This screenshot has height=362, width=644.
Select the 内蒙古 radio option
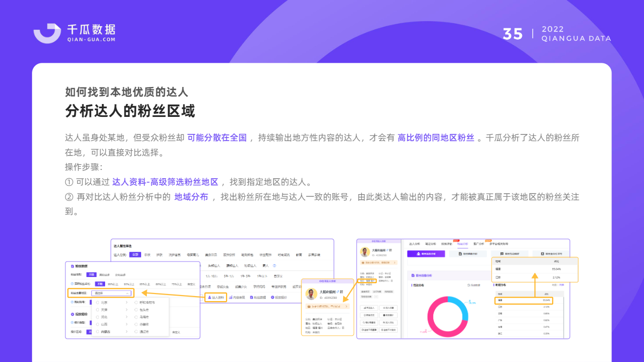[x=97, y=332]
